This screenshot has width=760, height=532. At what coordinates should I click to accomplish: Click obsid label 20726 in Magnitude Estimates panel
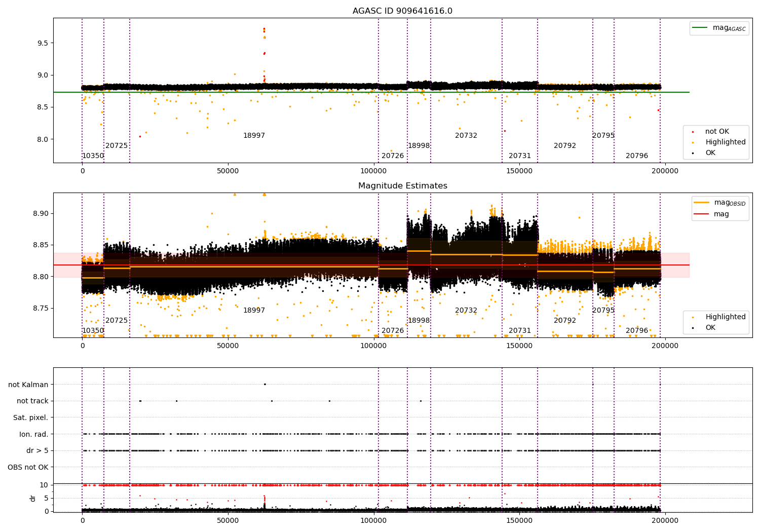tap(393, 331)
